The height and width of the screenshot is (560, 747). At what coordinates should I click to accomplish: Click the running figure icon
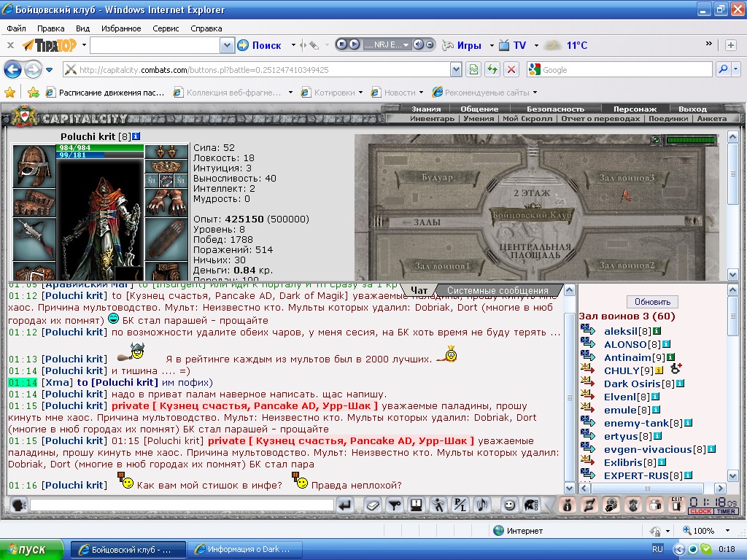click(x=438, y=505)
